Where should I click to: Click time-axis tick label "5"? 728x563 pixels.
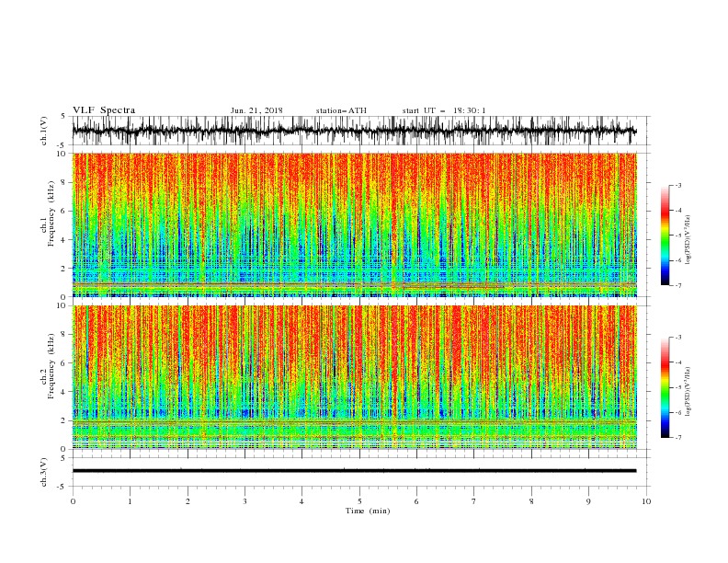[x=359, y=501]
